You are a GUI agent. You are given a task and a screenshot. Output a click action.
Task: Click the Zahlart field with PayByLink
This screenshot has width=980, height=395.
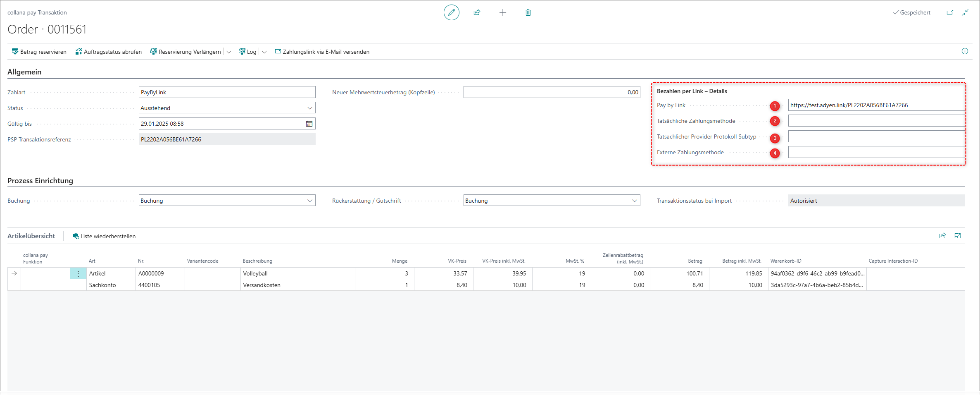(227, 92)
